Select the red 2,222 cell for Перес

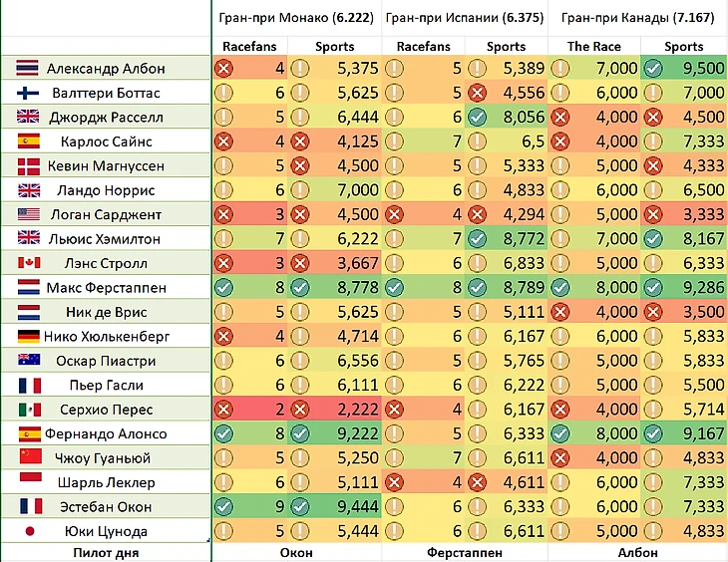coord(334,409)
